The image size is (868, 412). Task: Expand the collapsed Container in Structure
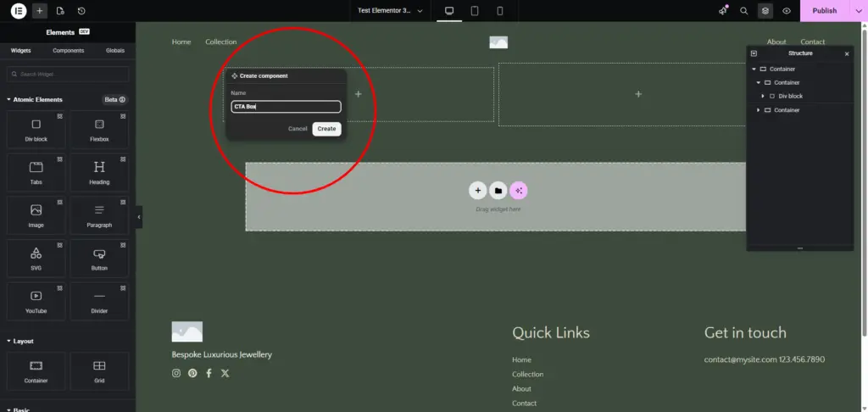[759, 110]
